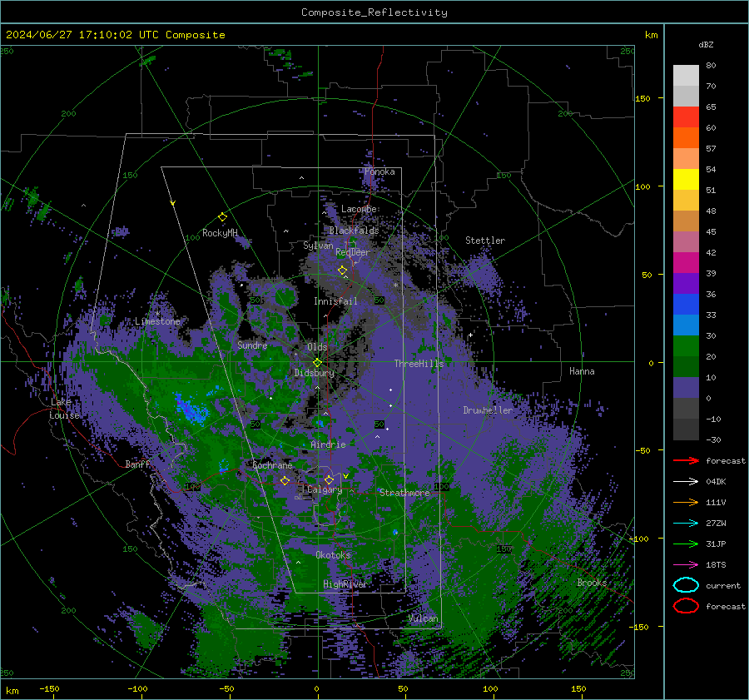Click the white 04DK arrow in legend
Screen dimensions: 749x700
tap(686, 482)
